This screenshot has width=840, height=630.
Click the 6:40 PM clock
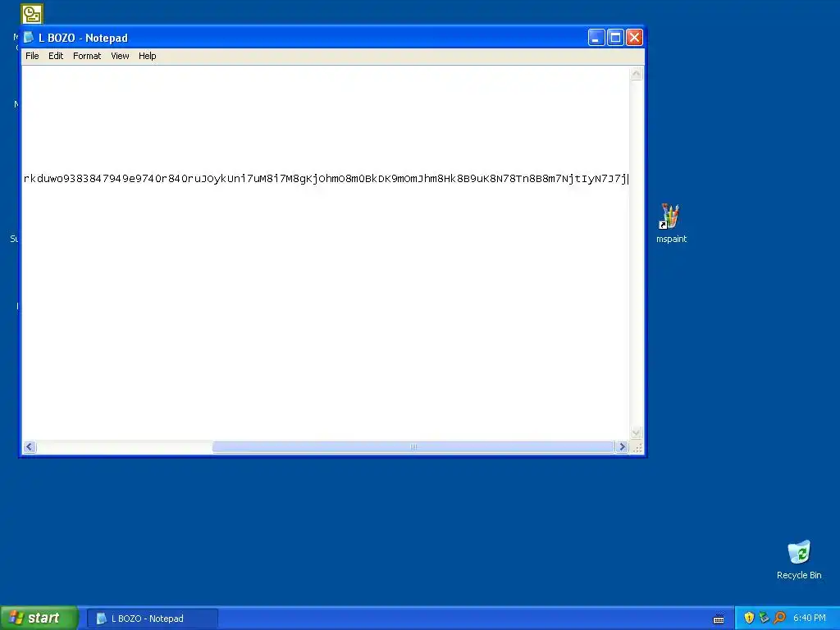tap(809, 618)
